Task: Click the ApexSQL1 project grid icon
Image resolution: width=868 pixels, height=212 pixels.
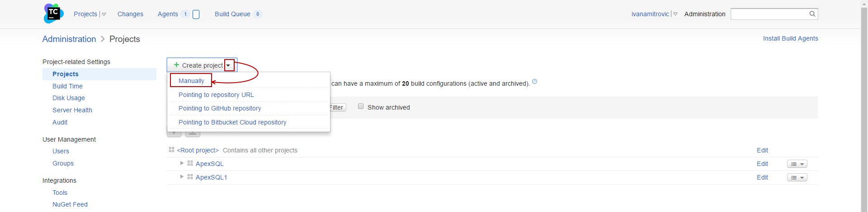Action: click(190, 177)
